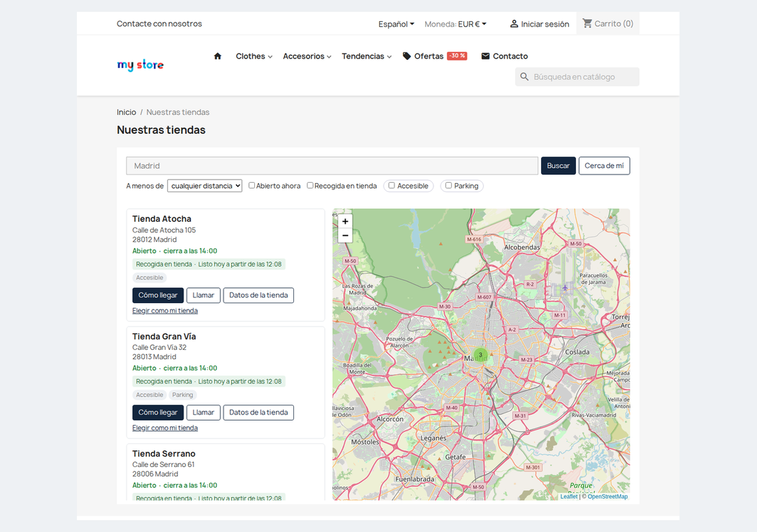757x532 pixels.
Task: Enable the Abierto ahora checkbox
Action: [x=252, y=185]
